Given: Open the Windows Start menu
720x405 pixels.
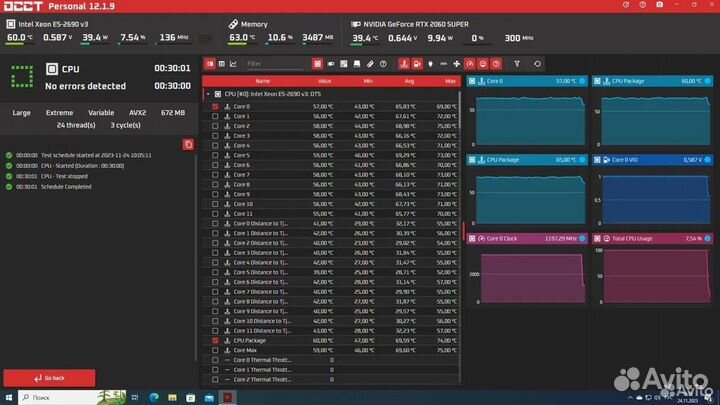Looking at the screenshot, I should (x=9, y=397).
